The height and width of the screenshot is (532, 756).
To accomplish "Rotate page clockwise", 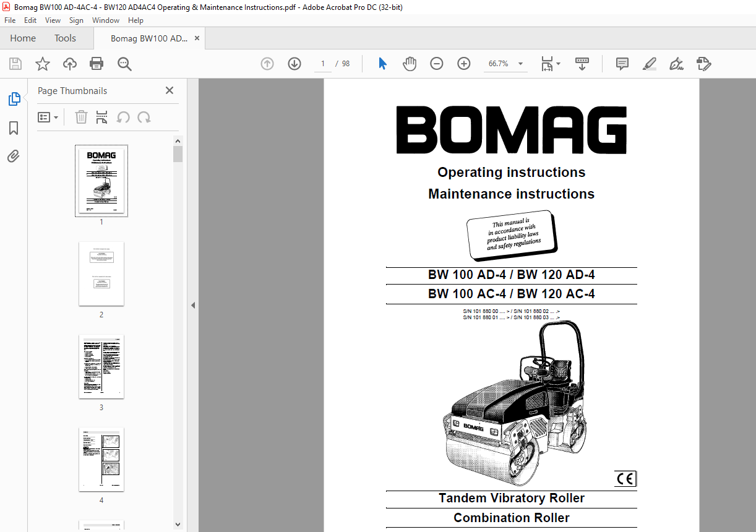I will [144, 117].
